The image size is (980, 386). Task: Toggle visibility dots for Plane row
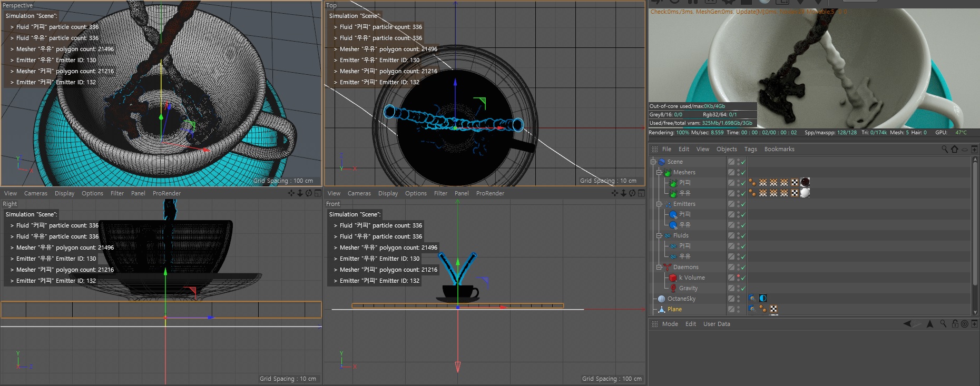[x=738, y=309]
